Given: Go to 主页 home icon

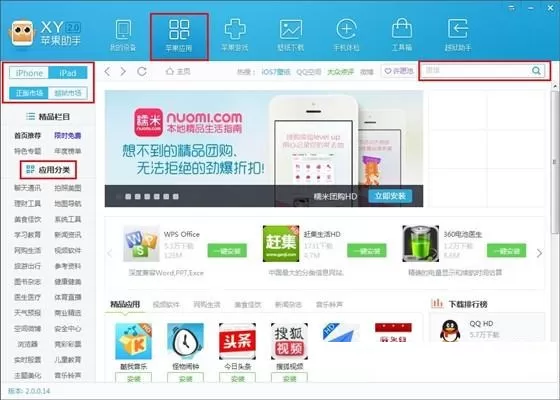Looking at the screenshot, I should pos(170,71).
